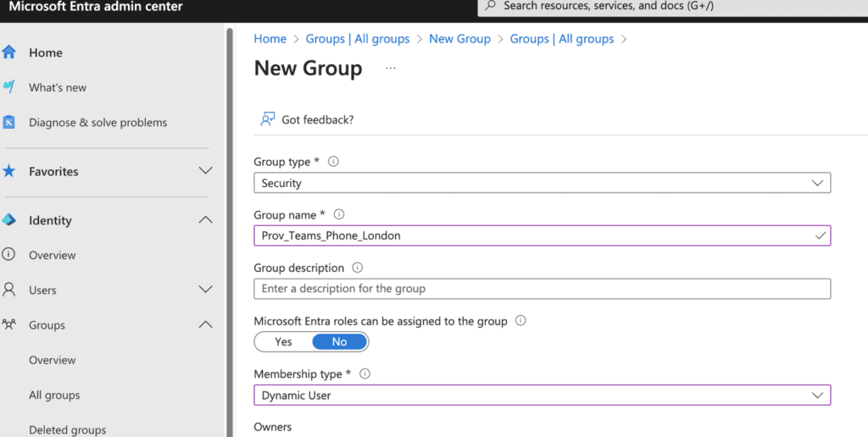Click the info icon beside Group description
Viewport: 868px width, 437px height.
click(358, 268)
